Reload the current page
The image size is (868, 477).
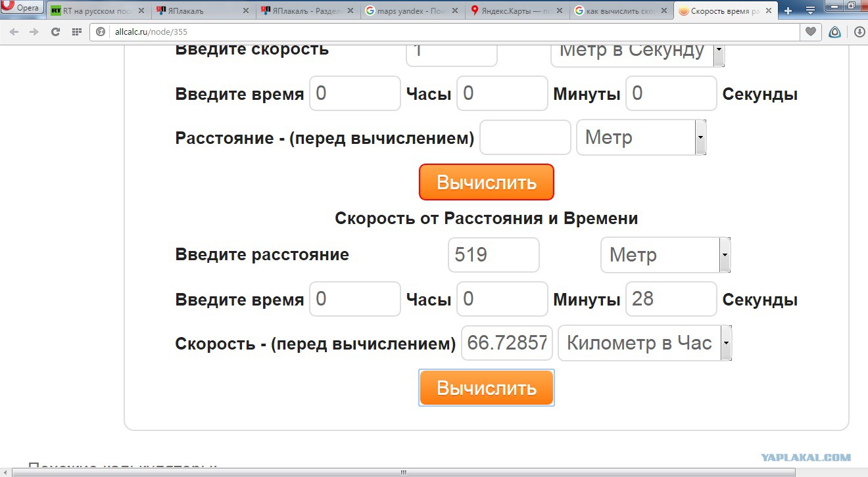(x=55, y=32)
